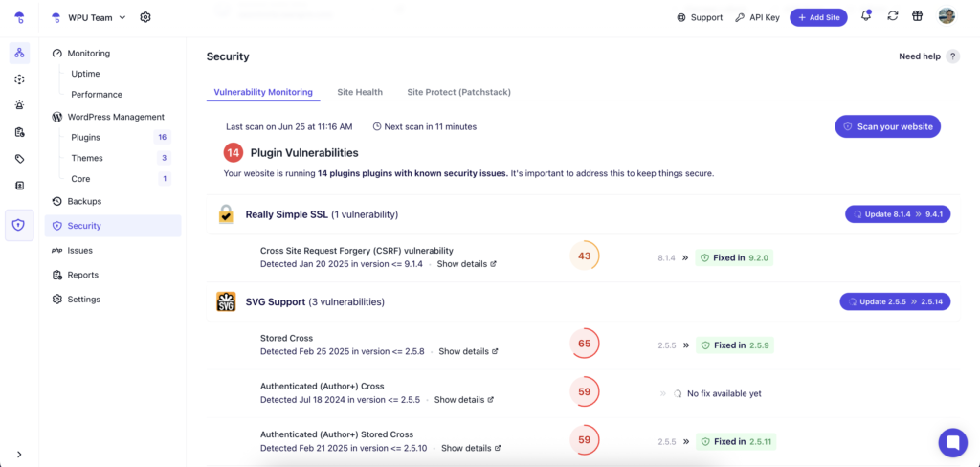The image size is (980, 467).
Task: Switch to Site Protect (Patchstack) tab
Action: coord(458,92)
